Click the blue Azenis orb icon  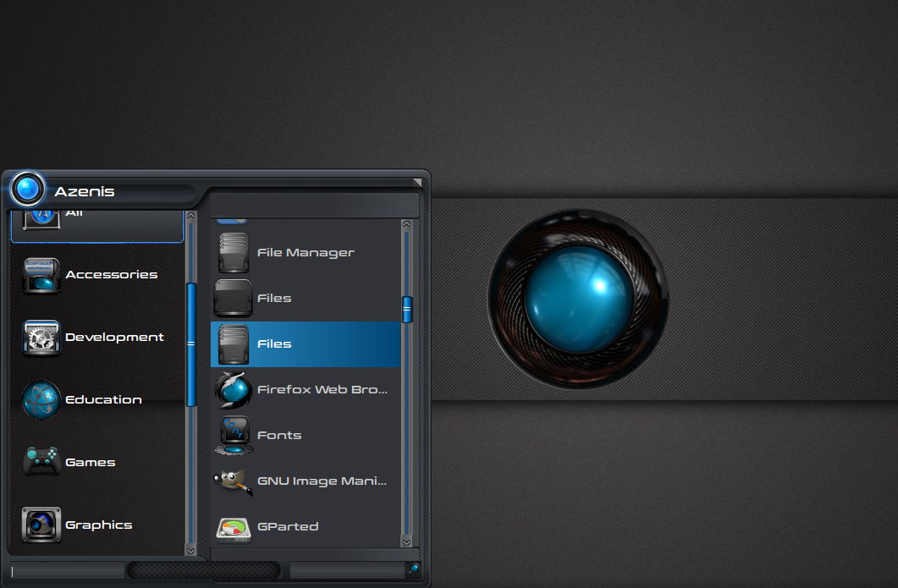coord(27,190)
